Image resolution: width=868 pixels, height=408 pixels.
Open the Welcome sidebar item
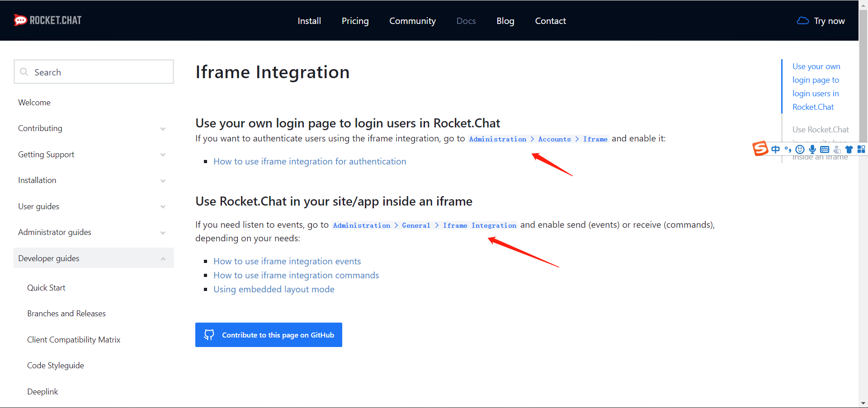pos(34,103)
